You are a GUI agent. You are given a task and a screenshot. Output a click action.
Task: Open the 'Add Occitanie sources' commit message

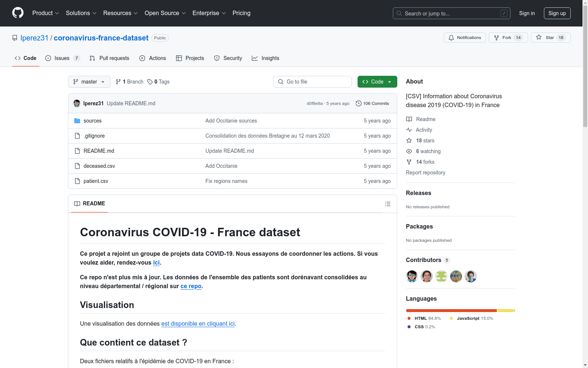pos(231,121)
